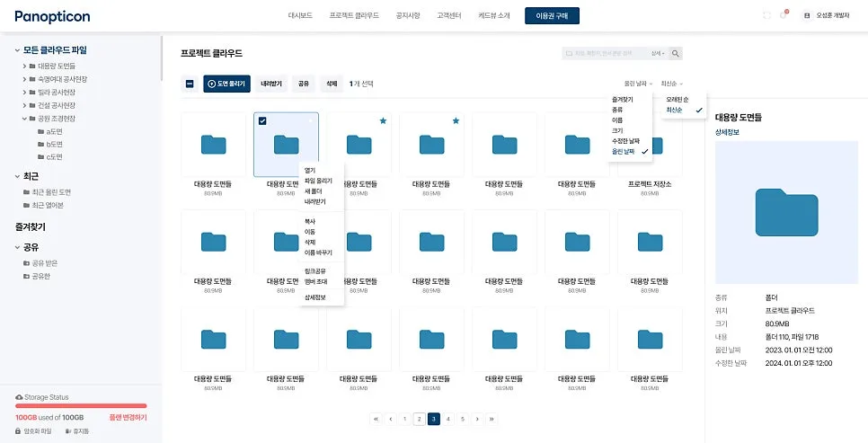Sort by 이름 option
This screenshot has width=868, height=443.
pyautogui.click(x=617, y=120)
